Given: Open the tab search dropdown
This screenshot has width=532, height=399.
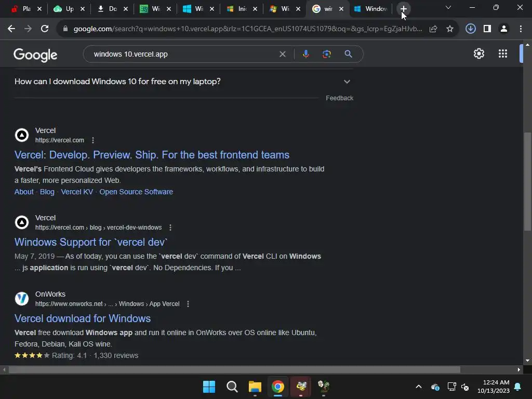Looking at the screenshot, I should point(448,7).
